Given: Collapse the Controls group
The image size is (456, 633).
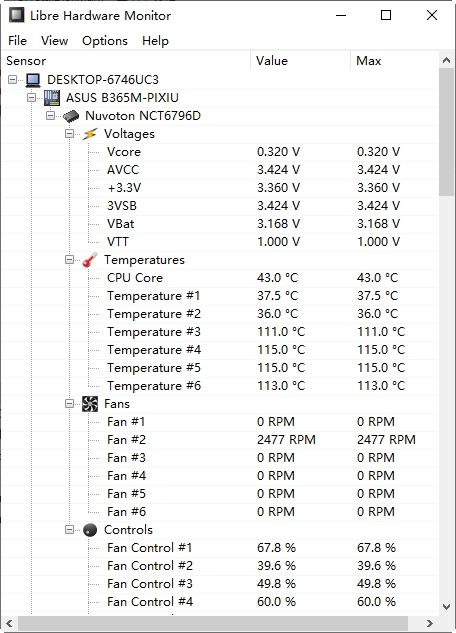Looking at the screenshot, I should [x=69, y=529].
